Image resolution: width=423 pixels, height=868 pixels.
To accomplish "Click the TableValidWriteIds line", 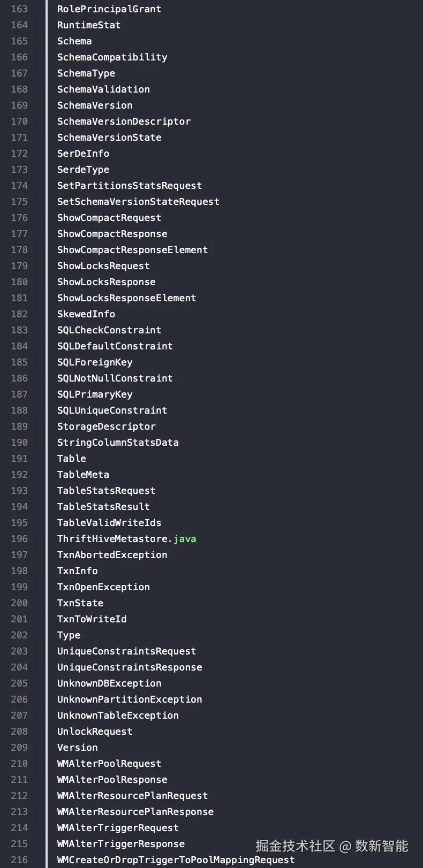I will pyautogui.click(x=109, y=523).
